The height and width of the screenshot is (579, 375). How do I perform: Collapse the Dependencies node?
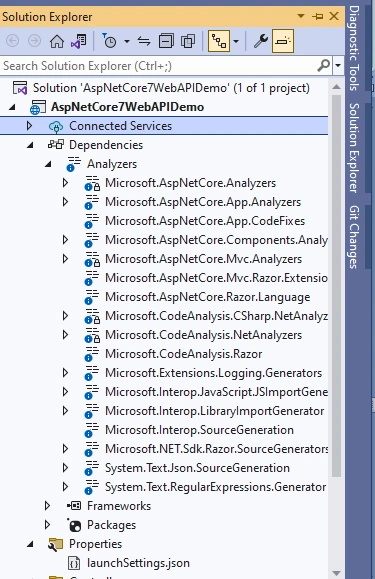click(x=30, y=145)
